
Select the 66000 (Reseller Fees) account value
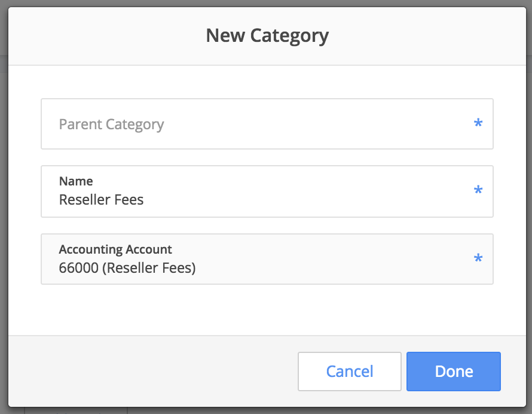(x=127, y=267)
